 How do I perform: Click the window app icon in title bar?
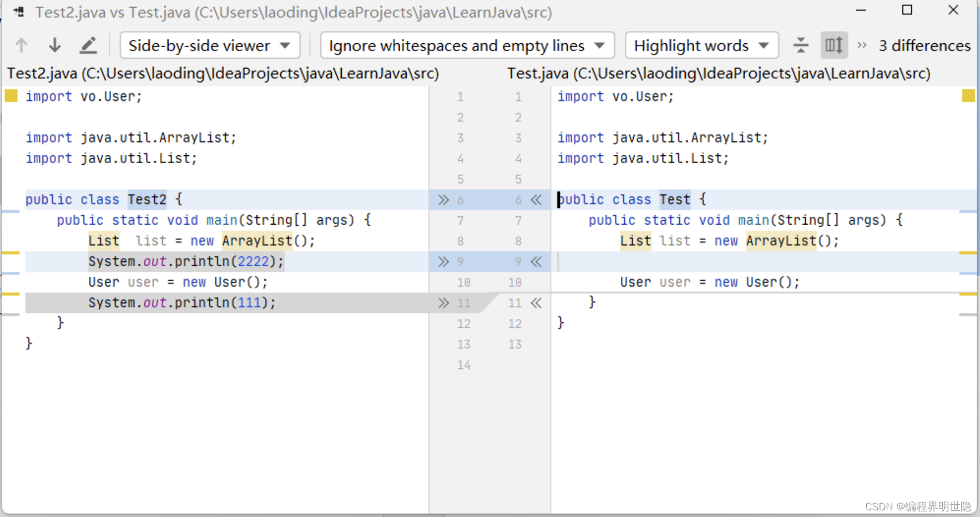(x=19, y=12)
